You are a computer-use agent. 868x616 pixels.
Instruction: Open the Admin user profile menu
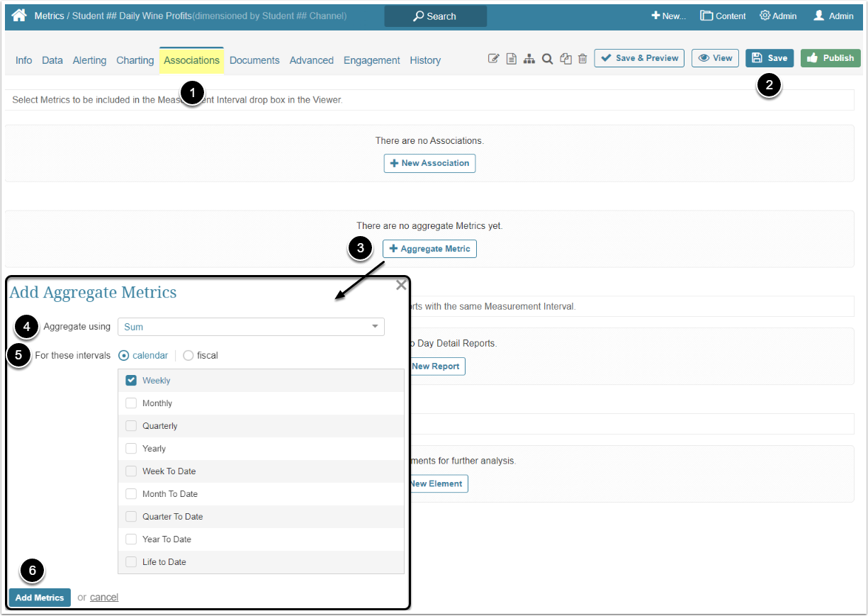click(833, 16)
